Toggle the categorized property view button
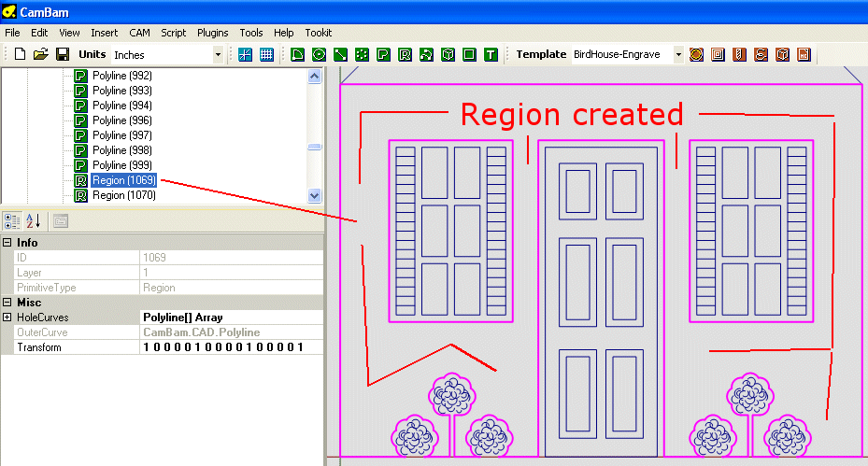 12,221
